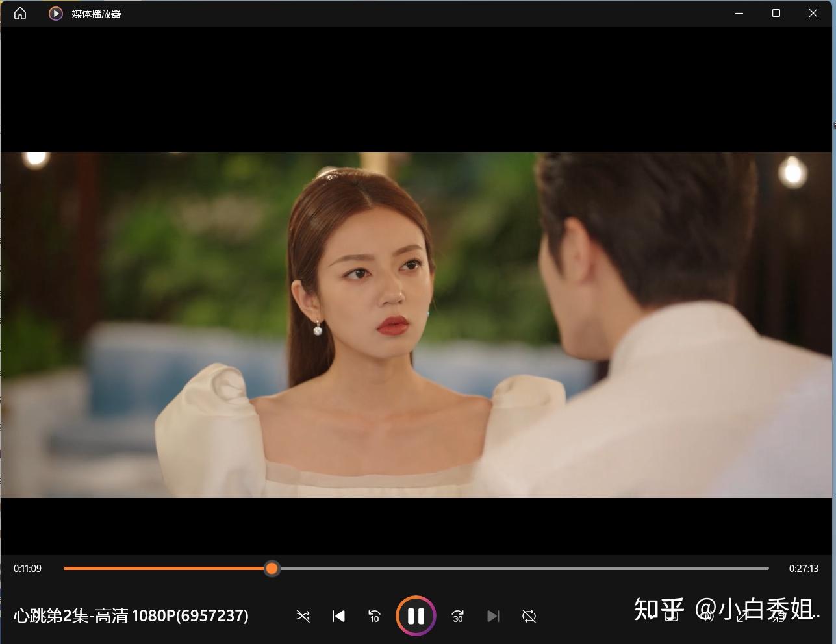Go to Media Player home screen

pos(19,13)
